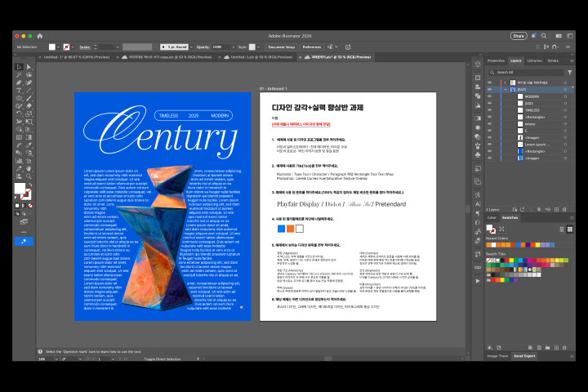The image size is (588, 392).
Task: Pick the blue recent color swatch
Action: [519, 245]
